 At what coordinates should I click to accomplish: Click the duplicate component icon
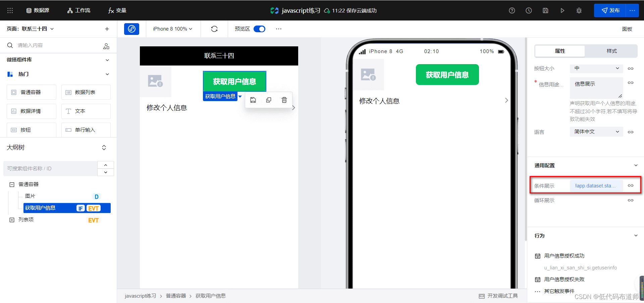point(269,100)
